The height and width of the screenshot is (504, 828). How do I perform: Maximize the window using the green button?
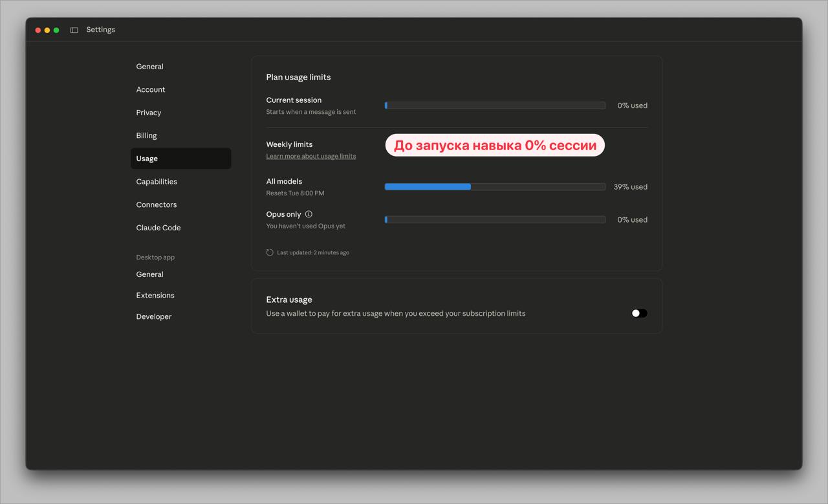pyautogui.click(x=56, y=30)
